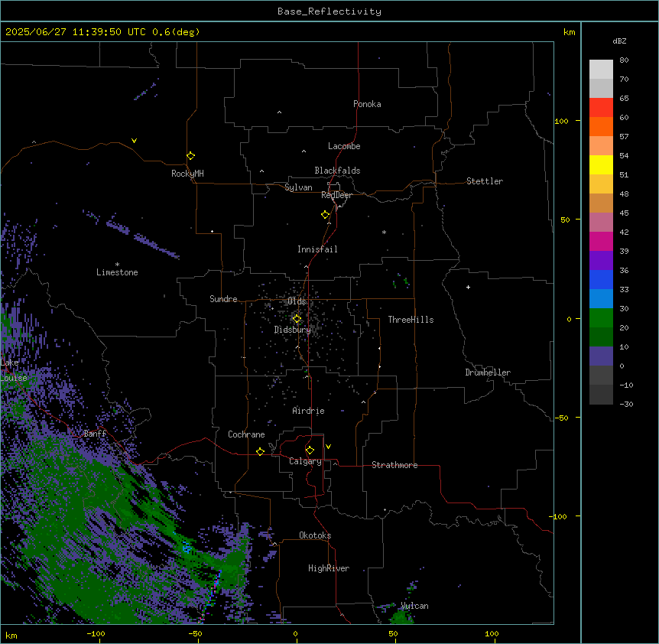Click the yellow diamond marker near RockyMH
This screenshot has width=659, height=644.
(x=191, y=156)
